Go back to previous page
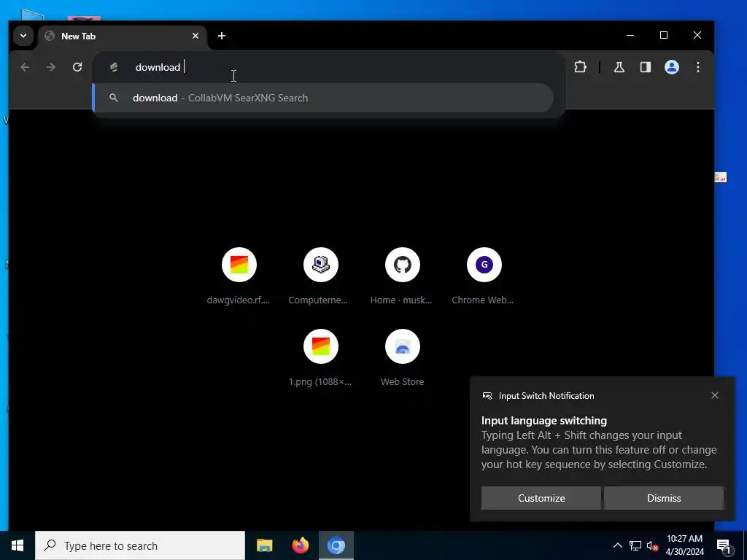The image size is (747, 560). coord(25,67)
